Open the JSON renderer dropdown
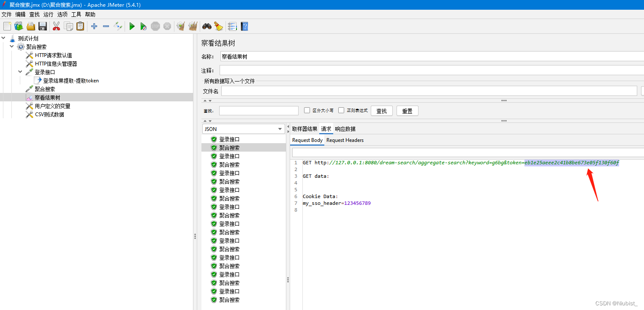The width and height of the screenshot is (644, 310). point(244,129)
